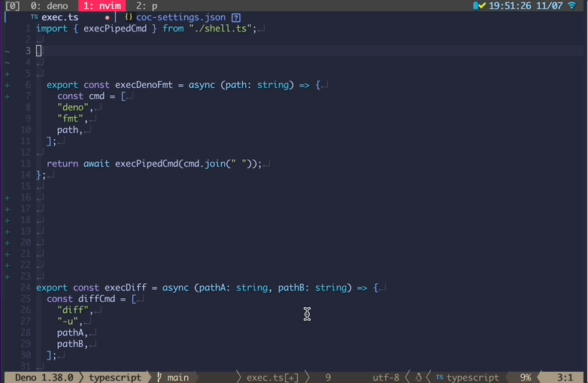Click path, on line 10
The height and width of the screenshot is (383, 588).
click(x=70, y=130)
